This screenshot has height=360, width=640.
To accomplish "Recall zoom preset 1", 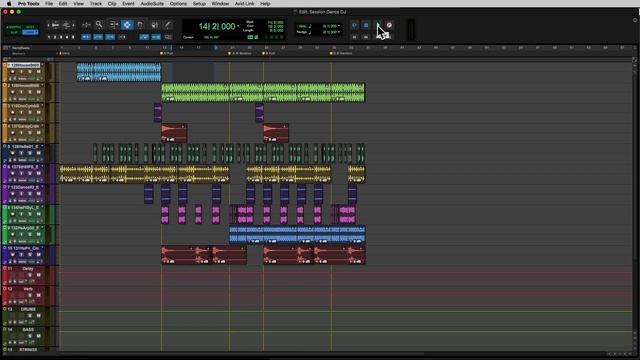I will [49, 37].
